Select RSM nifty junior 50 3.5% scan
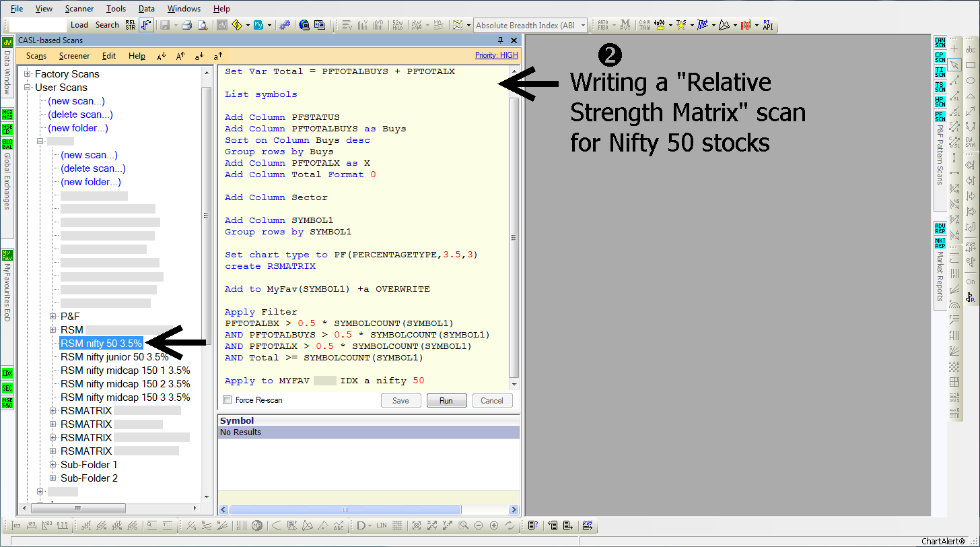The image size is (980, 547). pyautogui.click(x=114, y=357)
